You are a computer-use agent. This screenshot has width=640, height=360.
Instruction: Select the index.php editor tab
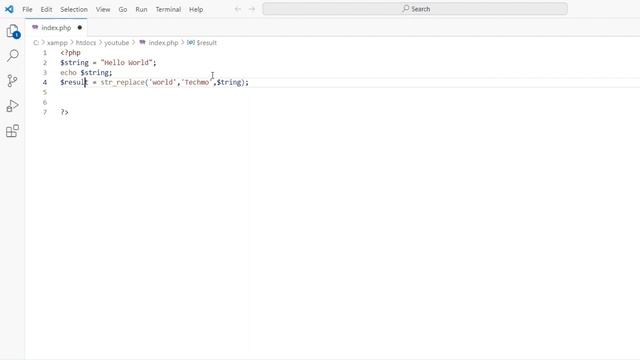coord(56,28)
